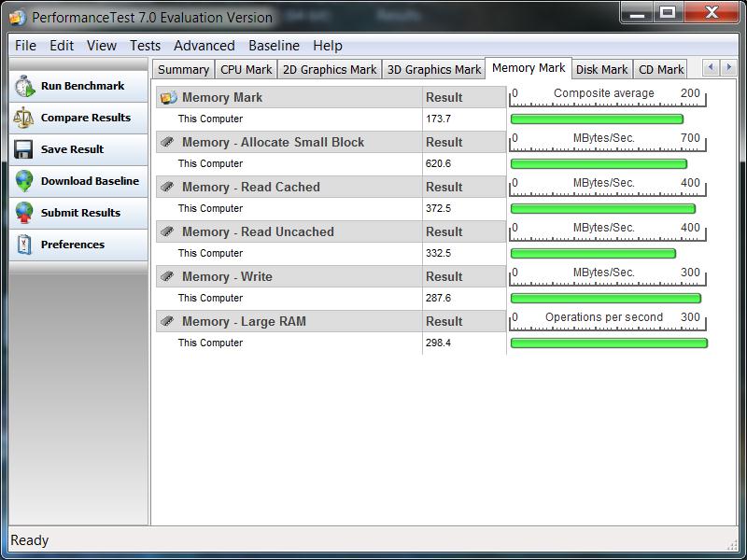Select the Memory - Read Cached header

pyautogui.click(x=250, y=187)
